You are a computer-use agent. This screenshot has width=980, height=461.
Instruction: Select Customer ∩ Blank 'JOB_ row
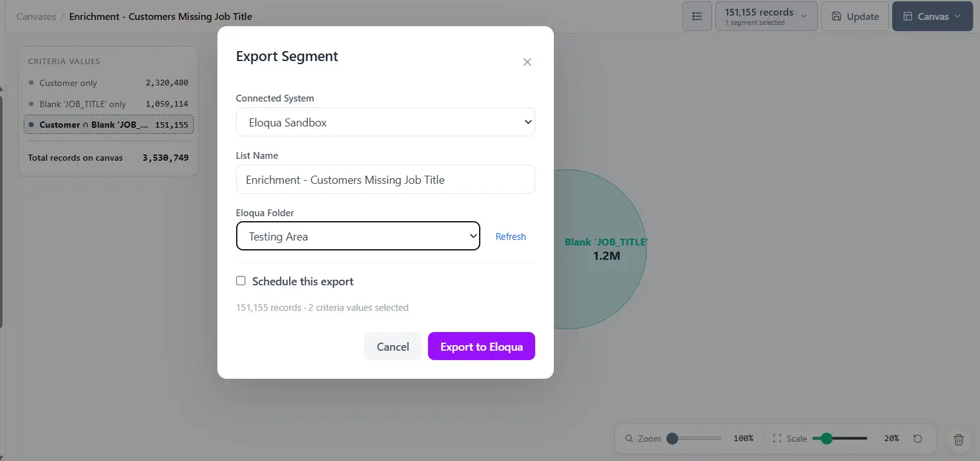(x=108, y=125)
